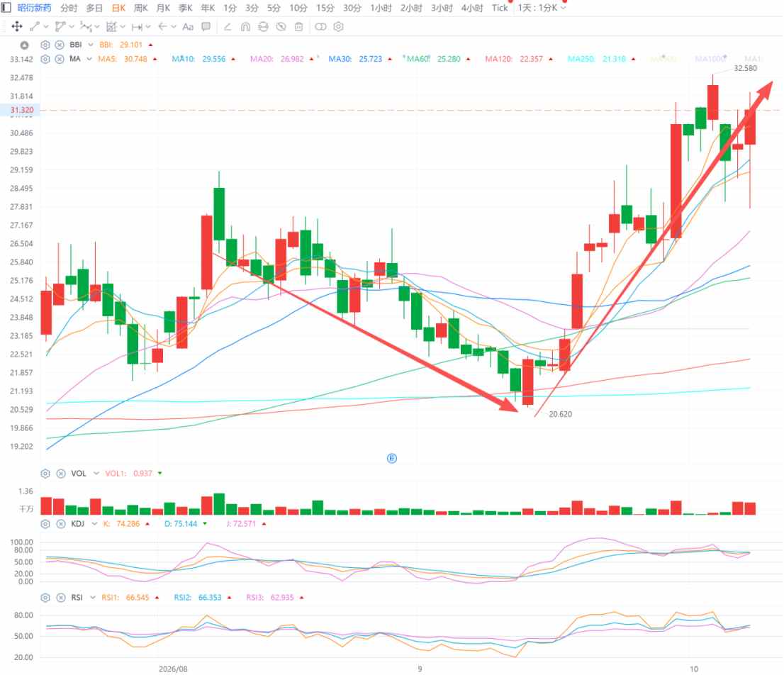Remove the MA indicator
Image resolution: width=784 pixels, height=675 pixels.
60,59
